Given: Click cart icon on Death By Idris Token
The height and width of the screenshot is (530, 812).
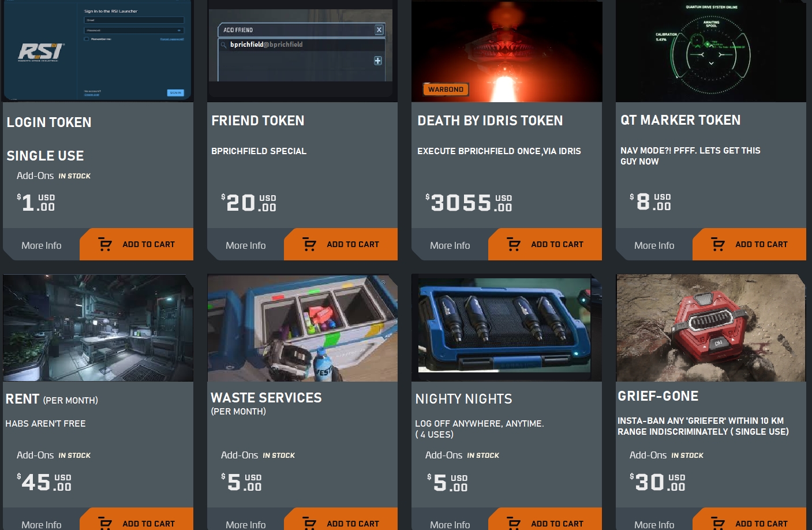Looking at the screenshot, I should click(x=514, y=244).
